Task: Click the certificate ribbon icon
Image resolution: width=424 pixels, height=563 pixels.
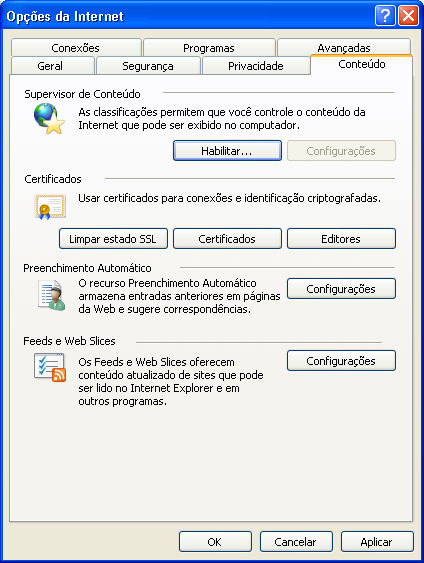Action: [51, 207]
